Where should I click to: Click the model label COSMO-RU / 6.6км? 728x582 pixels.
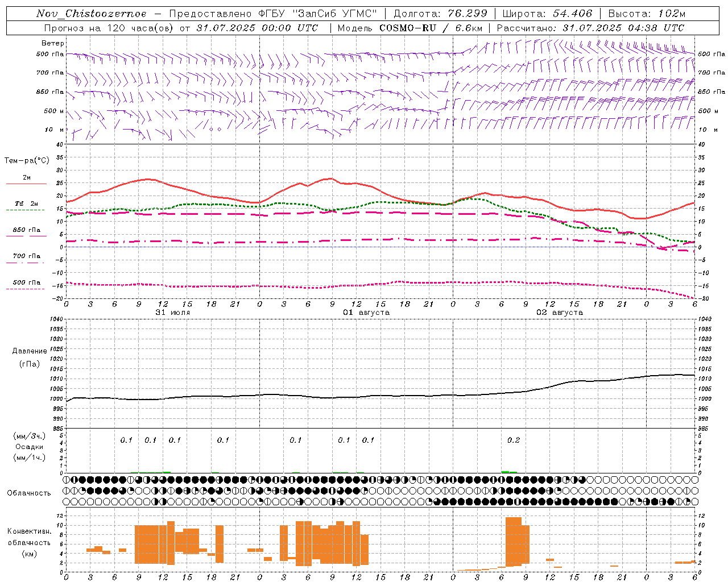tap(431, 28)
